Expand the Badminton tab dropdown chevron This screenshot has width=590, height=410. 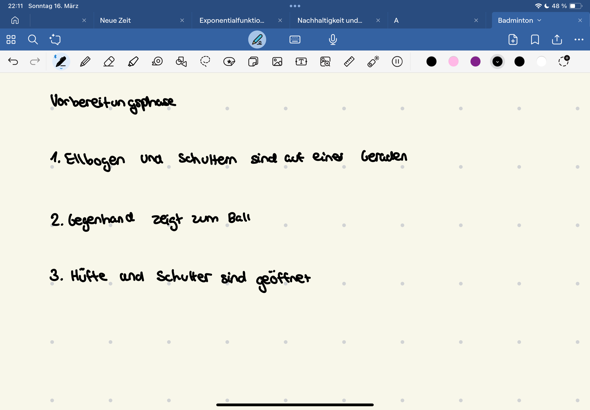click(539, 21)
